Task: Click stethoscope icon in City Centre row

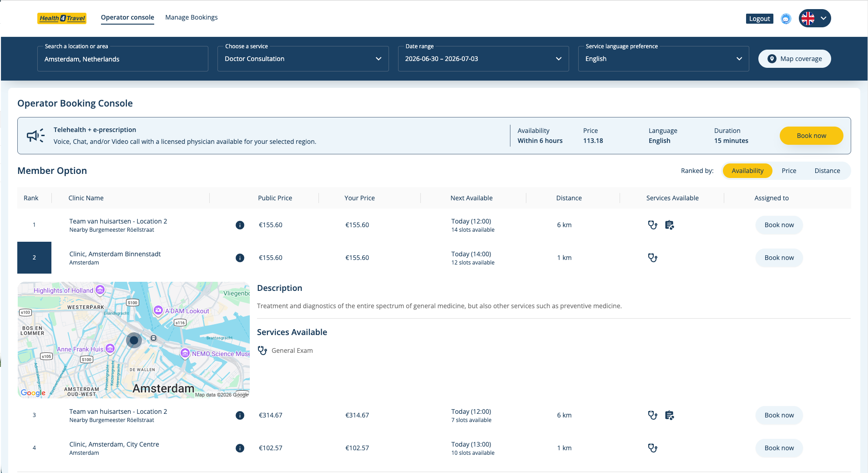Action: coord(652,448)
